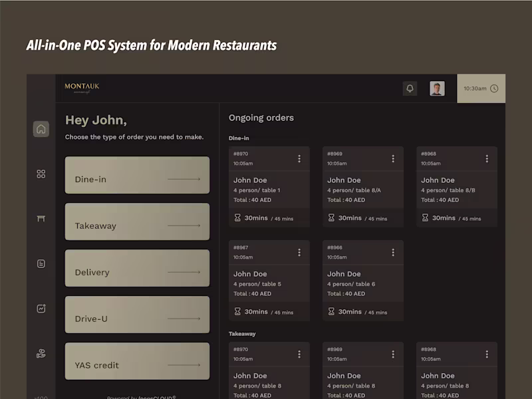The image size is (532, 399).
Task: Open options menu for takeaway order #8970
Action: 299,354
